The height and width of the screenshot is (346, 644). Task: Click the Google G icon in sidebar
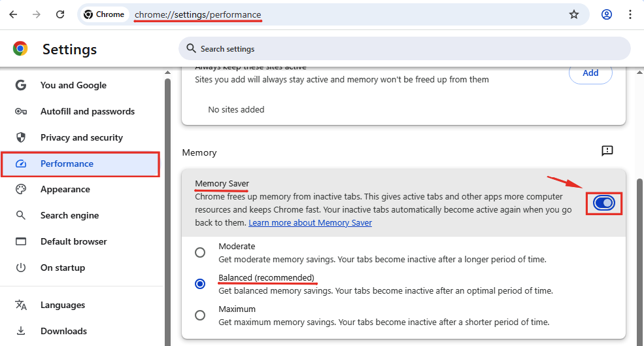pyautogui.click(x=20, y=85)
